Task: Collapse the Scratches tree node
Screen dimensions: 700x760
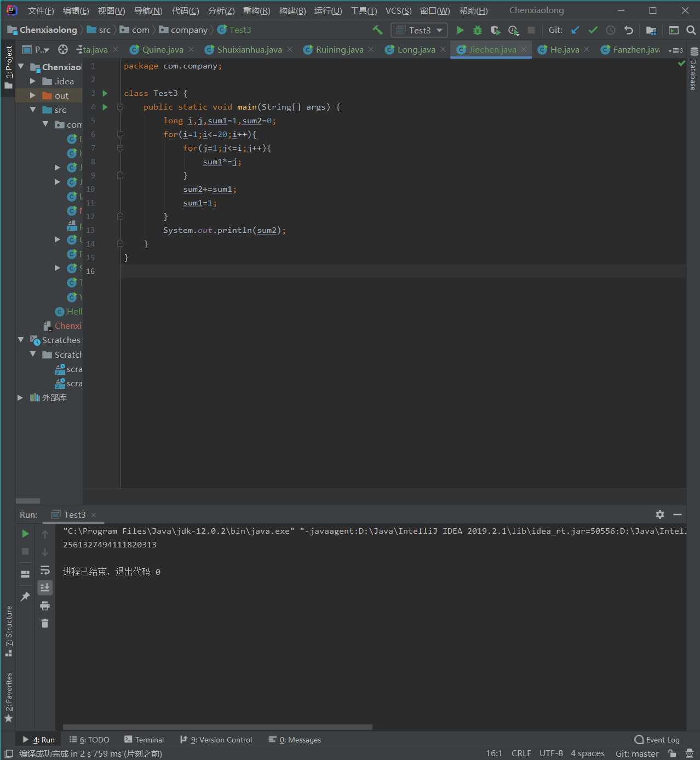Action: 21,340
